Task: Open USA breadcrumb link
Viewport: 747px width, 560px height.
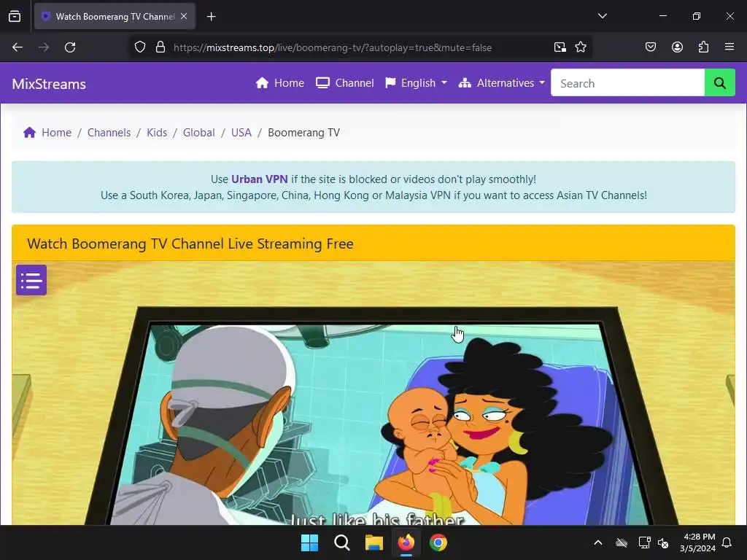Action: click(241, 133)
